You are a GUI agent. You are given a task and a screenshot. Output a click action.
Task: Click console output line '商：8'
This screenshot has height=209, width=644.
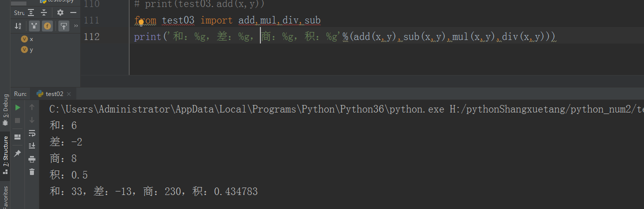(63, 159)
